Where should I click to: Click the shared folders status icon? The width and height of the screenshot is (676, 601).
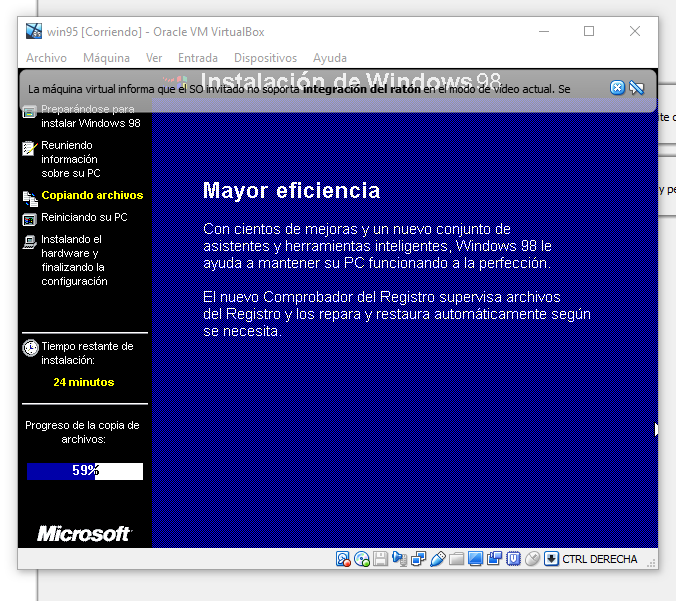click(457, 559)
